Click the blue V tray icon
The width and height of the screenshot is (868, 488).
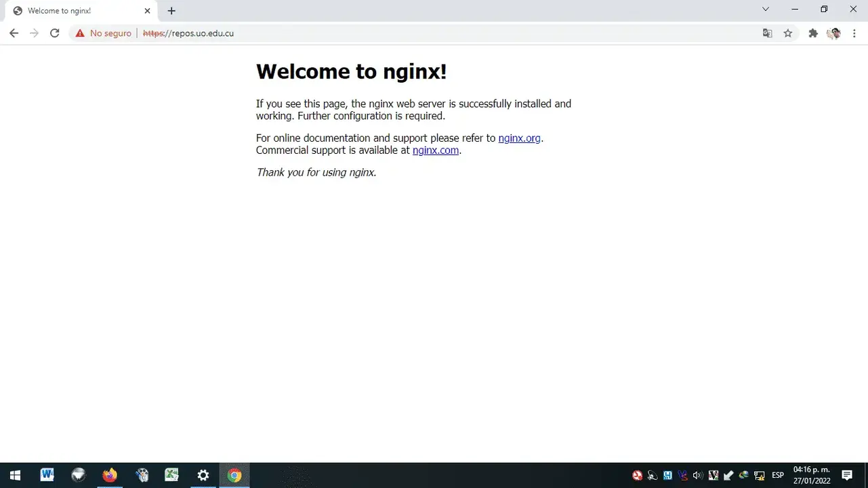(682, 476)
